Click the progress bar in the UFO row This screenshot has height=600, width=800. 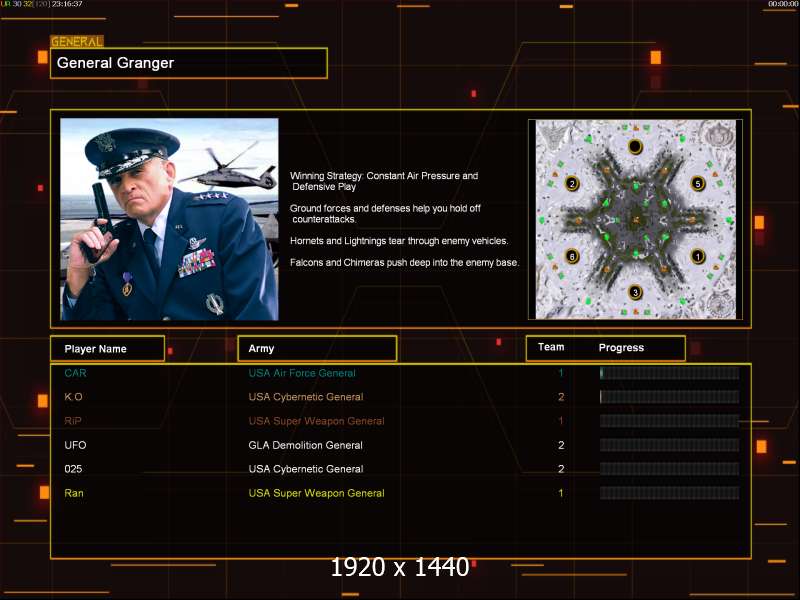coord(669,445)
